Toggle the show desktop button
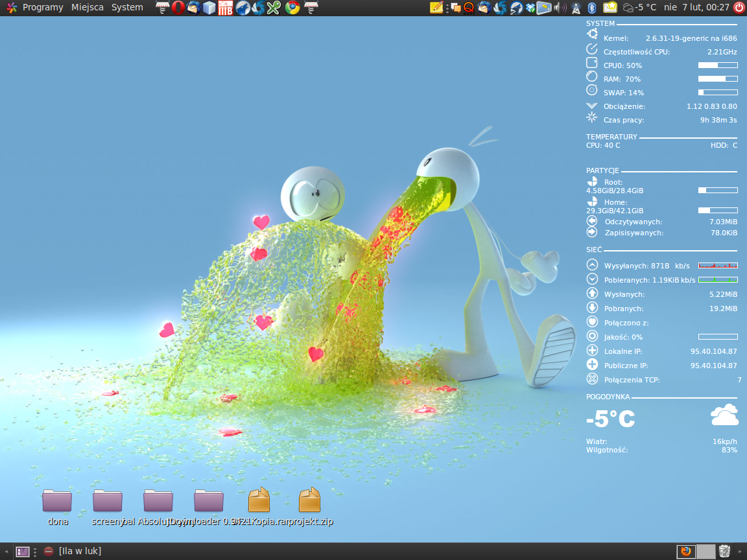This screenshot has width=747, height=560. pos(23,552)
